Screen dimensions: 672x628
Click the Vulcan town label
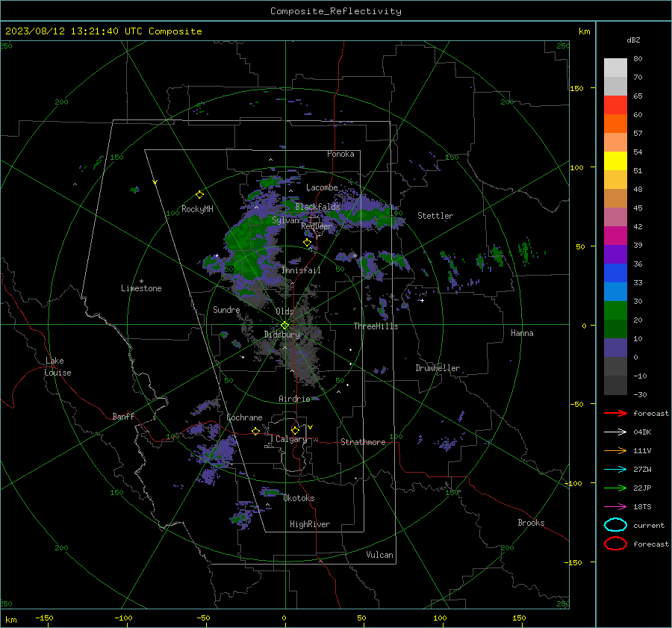(x=380, y=555)
